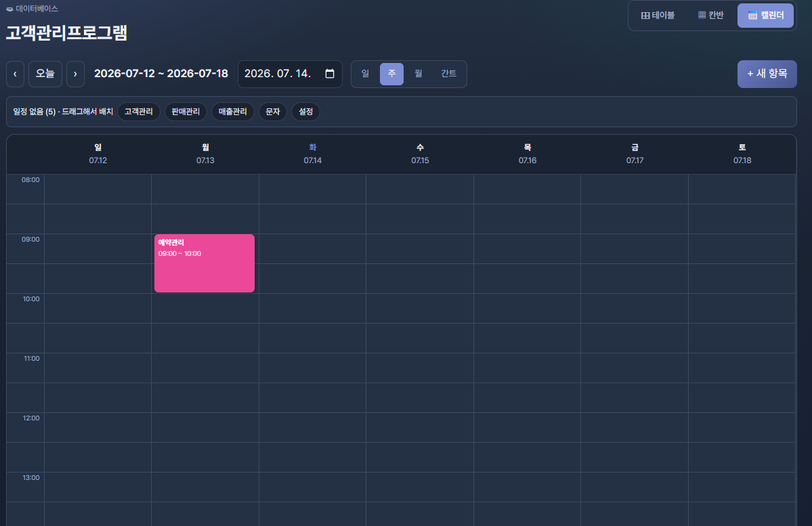Image resolution: width=812 pixels, height=526 pixels.
Task: Click the unscheduled 설정 chip
Action: coord(305,112)
